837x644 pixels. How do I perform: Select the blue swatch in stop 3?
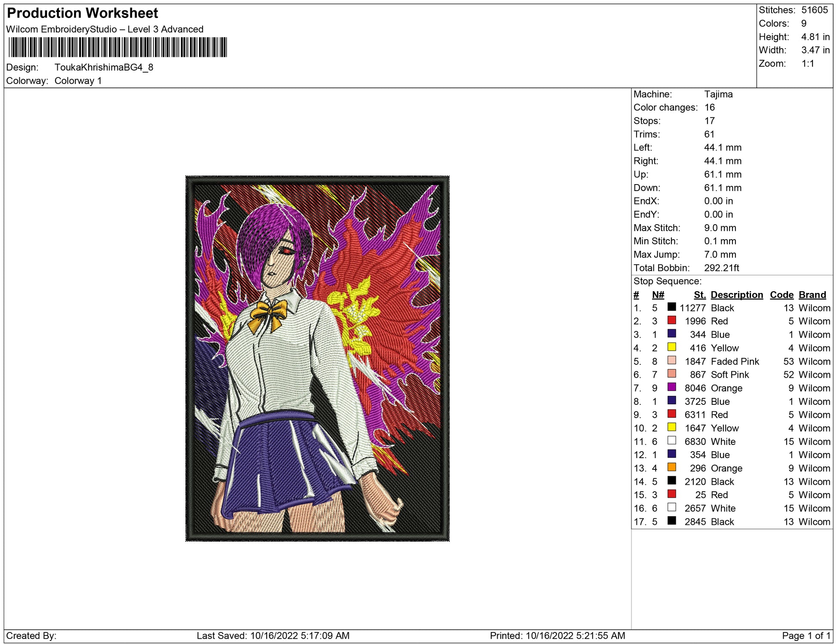pos(671,334)
